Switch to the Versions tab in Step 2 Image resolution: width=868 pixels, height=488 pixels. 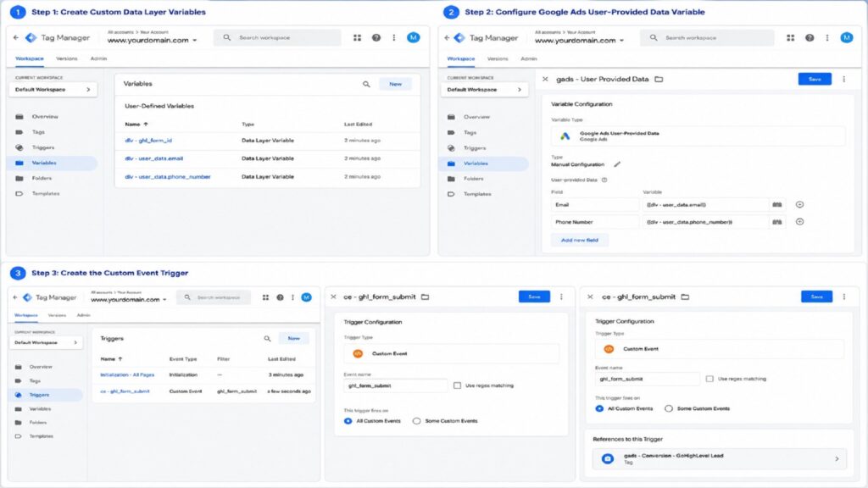pos(498,58)
